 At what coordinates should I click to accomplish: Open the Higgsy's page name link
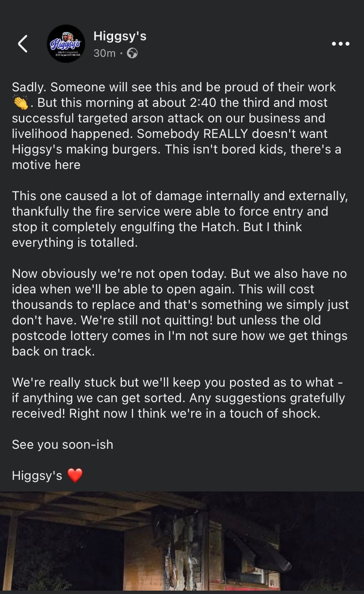pyautogui.click(x=119, y=36)
